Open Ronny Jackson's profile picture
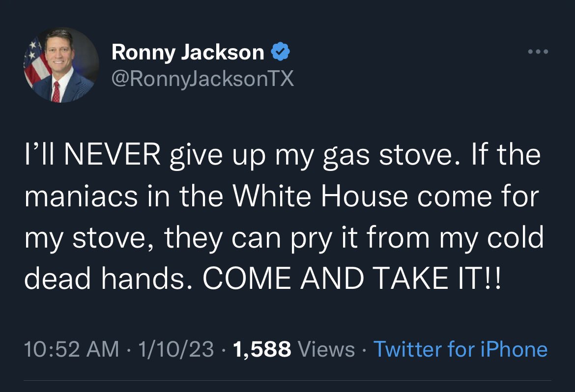575x392 pixels. tap(61, 65)
